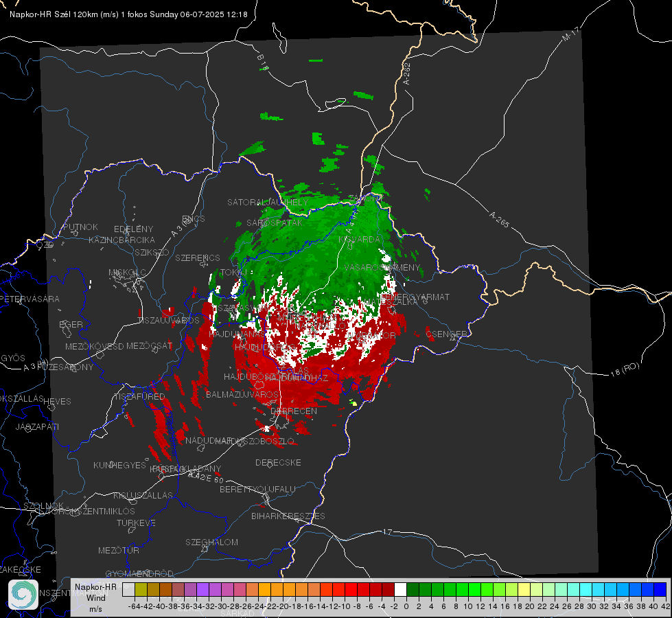Click the timestamp 'Sunday 06-07-2025 12:18'

point(198,14)
